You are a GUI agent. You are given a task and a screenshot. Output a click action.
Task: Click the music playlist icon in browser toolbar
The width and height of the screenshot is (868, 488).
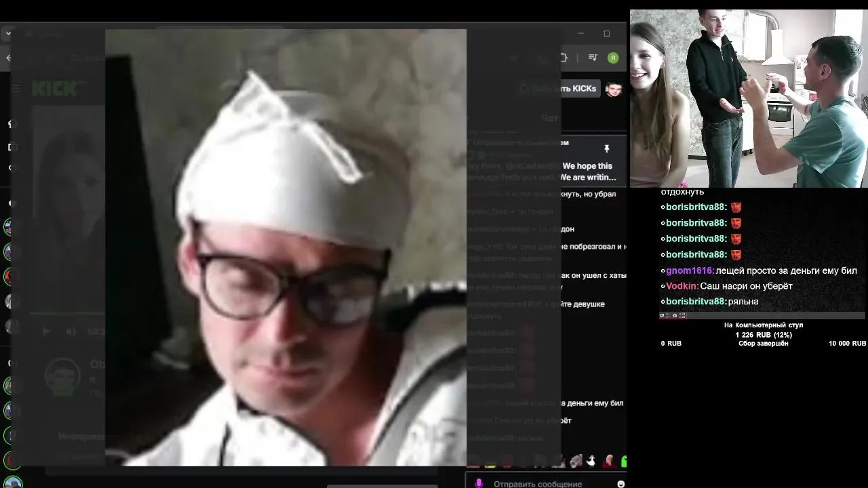point(593,58)
